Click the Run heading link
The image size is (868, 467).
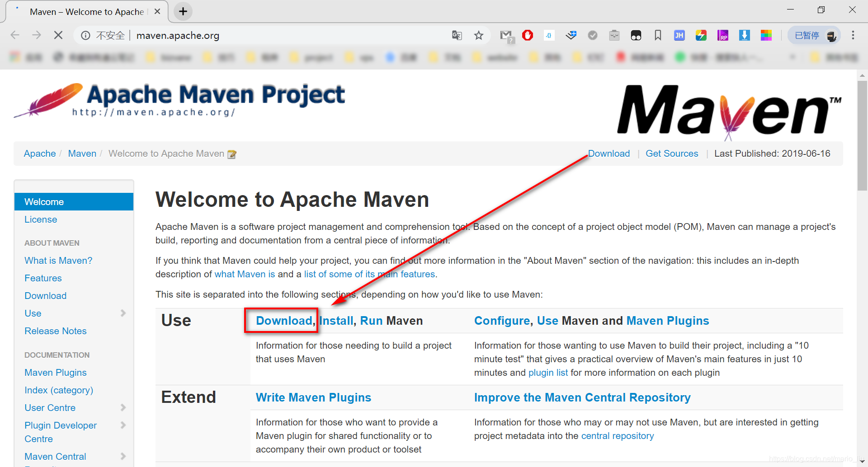(x=371, y=321)
